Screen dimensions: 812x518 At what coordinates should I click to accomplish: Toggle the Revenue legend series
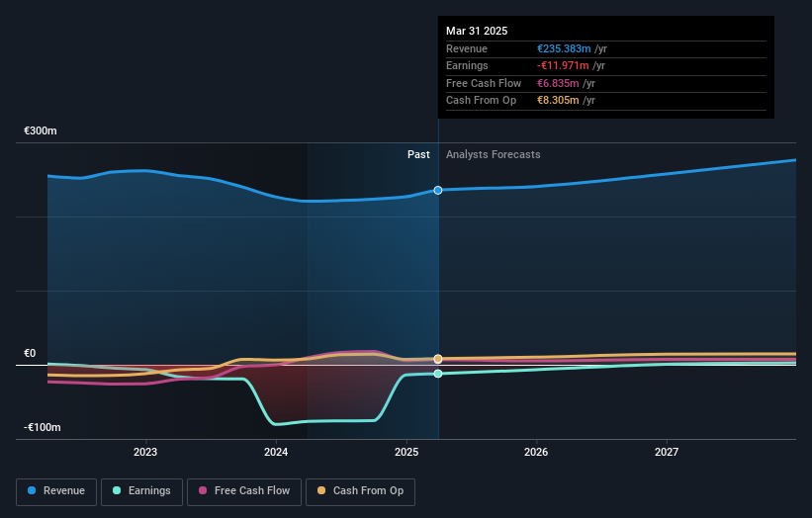click(56, 491)
